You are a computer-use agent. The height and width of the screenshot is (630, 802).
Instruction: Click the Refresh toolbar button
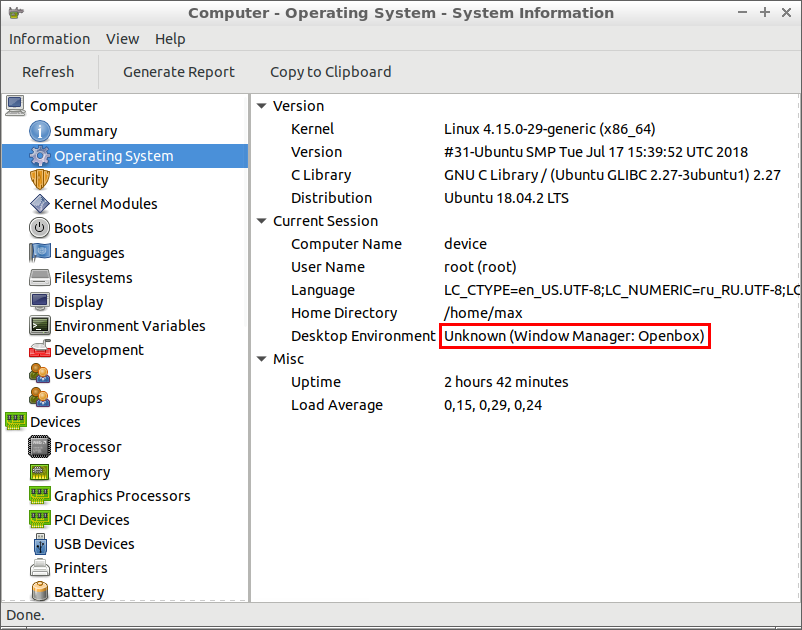click(48, 72)
